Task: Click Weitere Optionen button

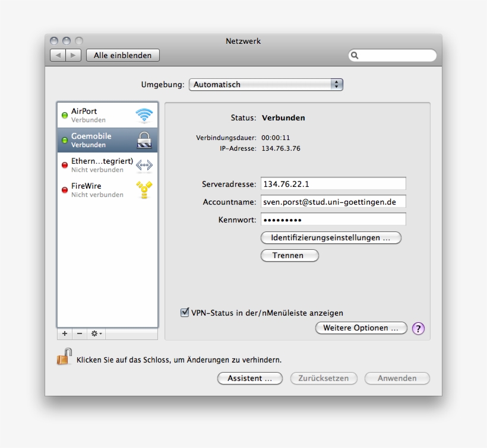Action: (361, 328)
